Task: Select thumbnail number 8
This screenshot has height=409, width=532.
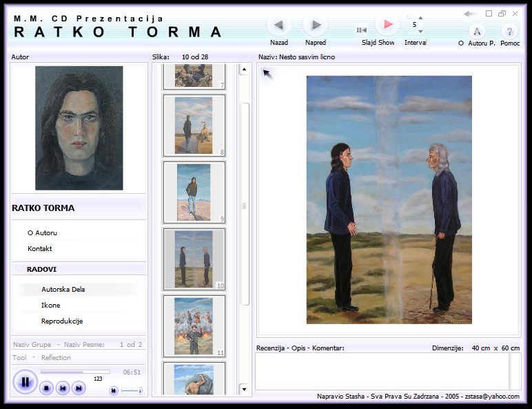Action: (194, 126)
